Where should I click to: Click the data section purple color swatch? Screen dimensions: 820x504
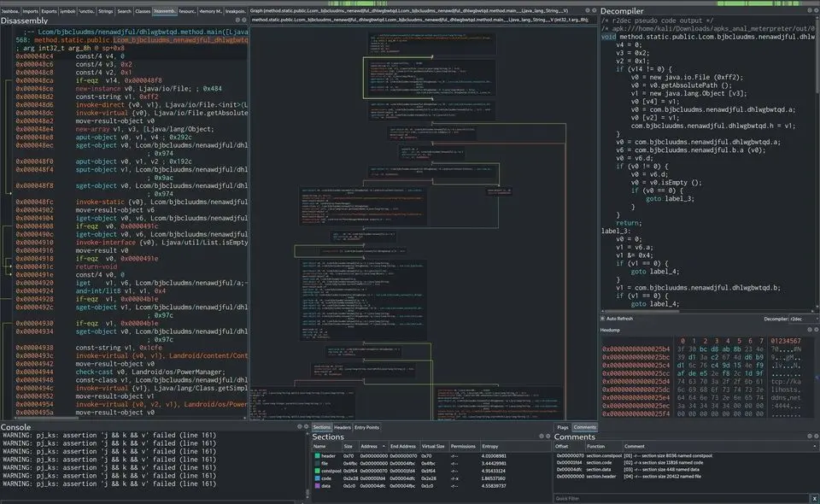(317, 486)
